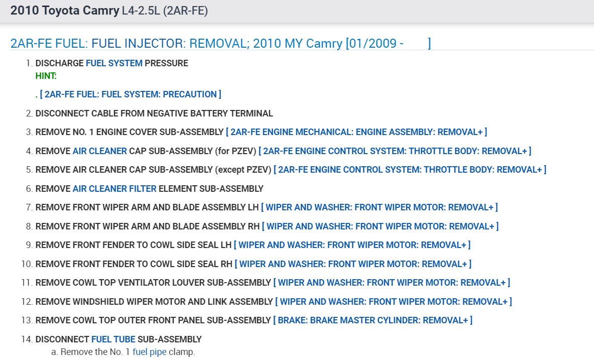
Task: Open 2AR-FE FUEL: FUEL SYSTEM: PRECAUTION link
Action: (x=131, y=94)
